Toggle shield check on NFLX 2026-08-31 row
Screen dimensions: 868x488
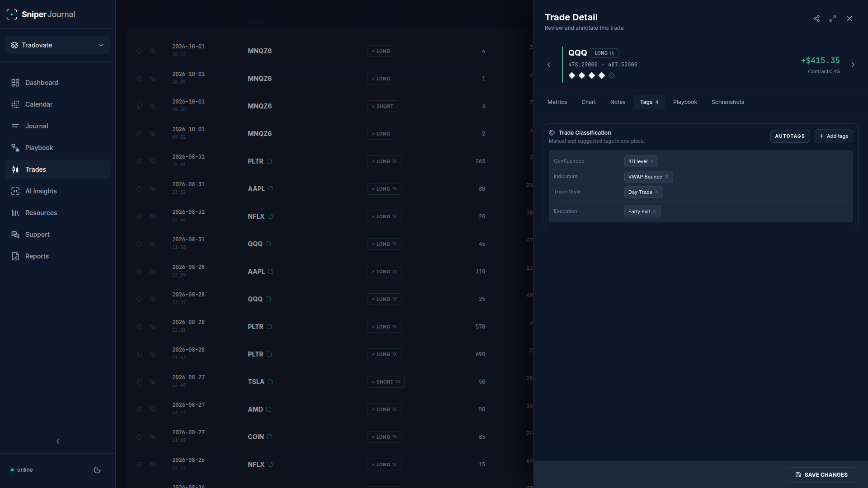pos(139,216)
